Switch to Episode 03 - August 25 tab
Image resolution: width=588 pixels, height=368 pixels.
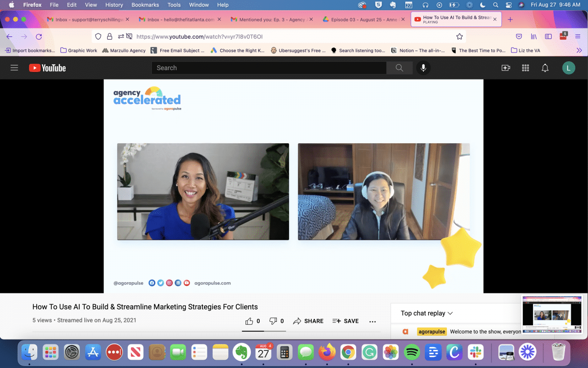pos(360,20)
